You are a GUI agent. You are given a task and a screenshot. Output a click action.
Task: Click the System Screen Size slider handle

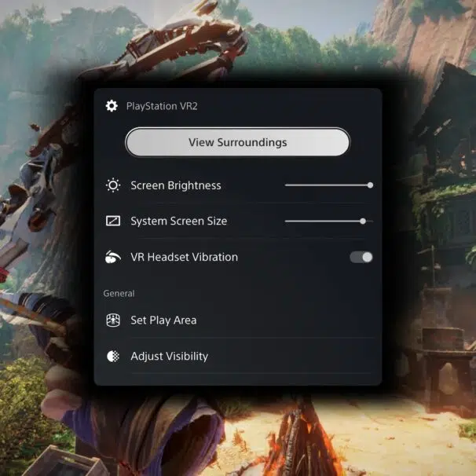(x=363, y=222)
